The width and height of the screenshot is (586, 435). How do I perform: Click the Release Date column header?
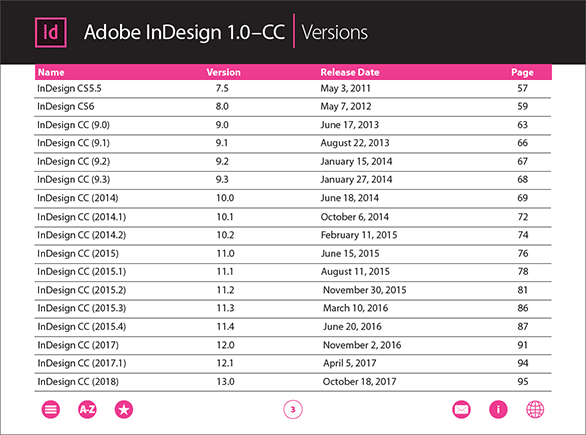coord(350,72)
